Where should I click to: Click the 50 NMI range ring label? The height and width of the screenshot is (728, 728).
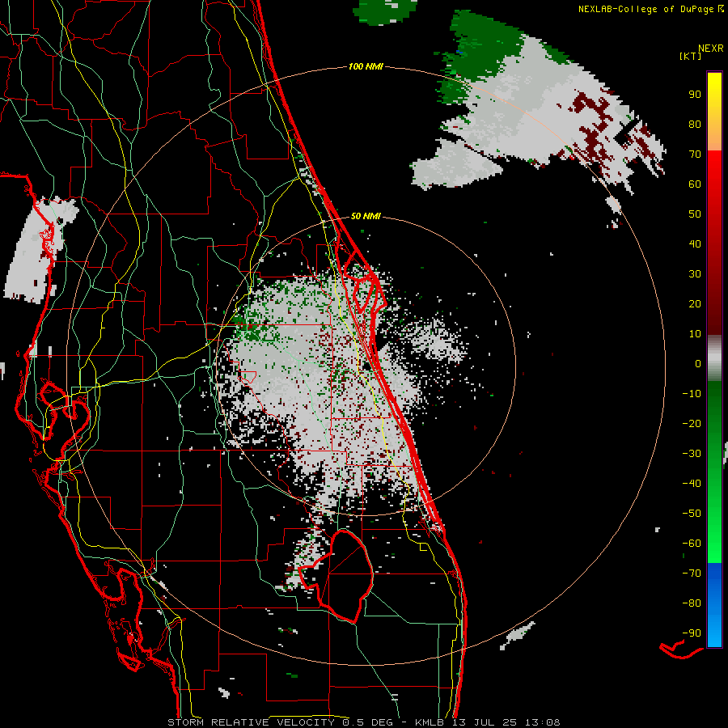click(366, 216)
